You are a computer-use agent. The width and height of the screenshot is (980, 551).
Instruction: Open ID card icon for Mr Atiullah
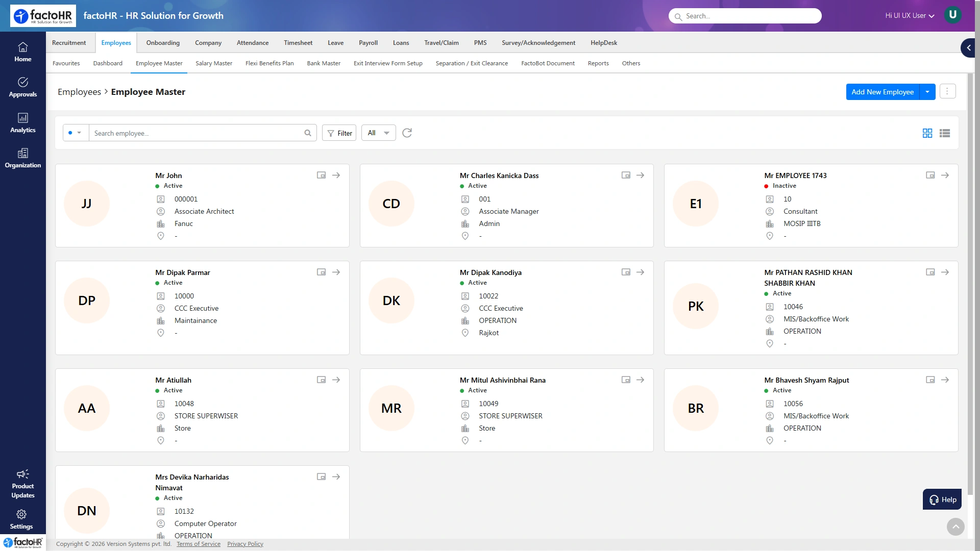pos(321,380)
